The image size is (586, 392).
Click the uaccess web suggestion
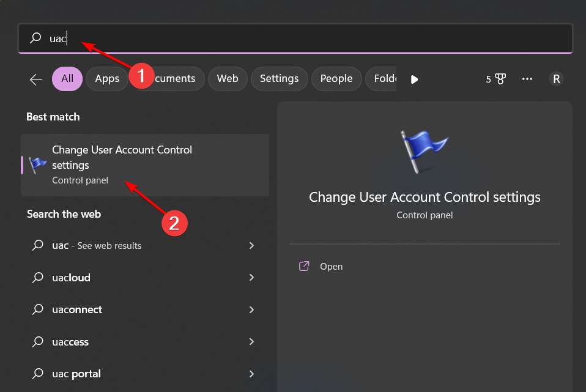pos(145,342)
